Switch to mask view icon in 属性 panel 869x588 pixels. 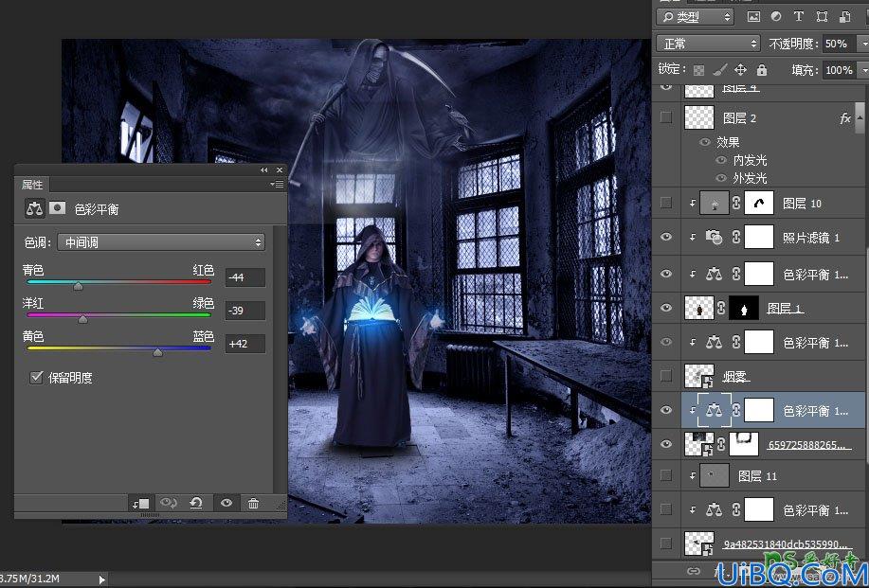point(57,208)
